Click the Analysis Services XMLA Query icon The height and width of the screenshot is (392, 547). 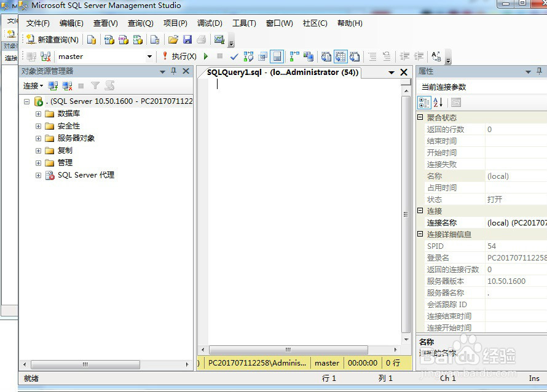pos(138,40)
